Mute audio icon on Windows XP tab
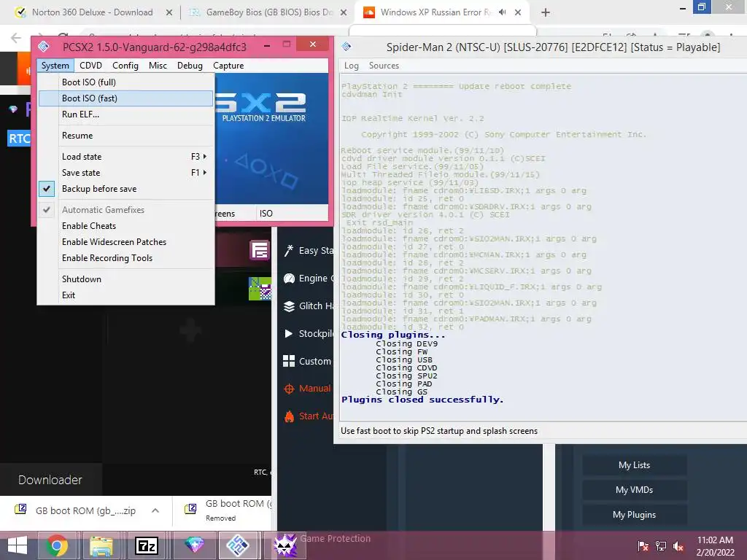The width and height of the screenshot is (747, 560). click(502, 12)
